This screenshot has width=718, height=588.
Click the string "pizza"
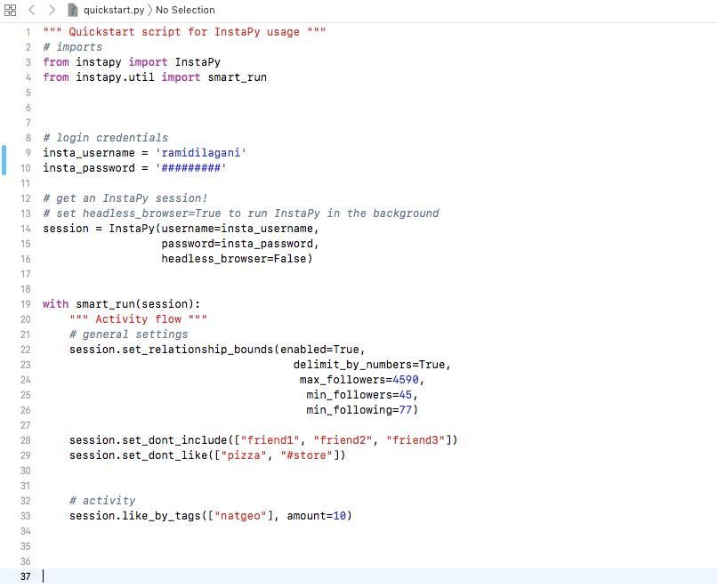[x=244, y=455]
